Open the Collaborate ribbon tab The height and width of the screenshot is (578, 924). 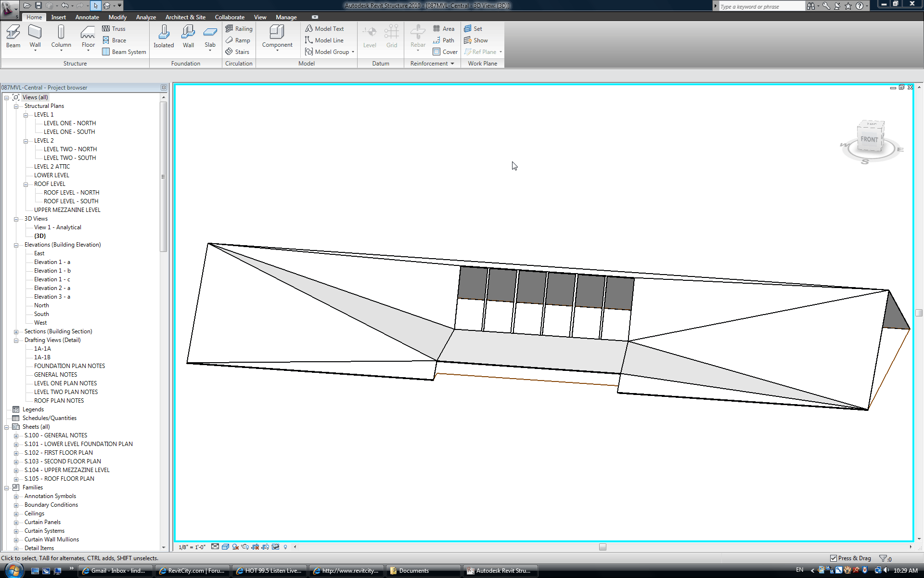(x=230, y=17)
